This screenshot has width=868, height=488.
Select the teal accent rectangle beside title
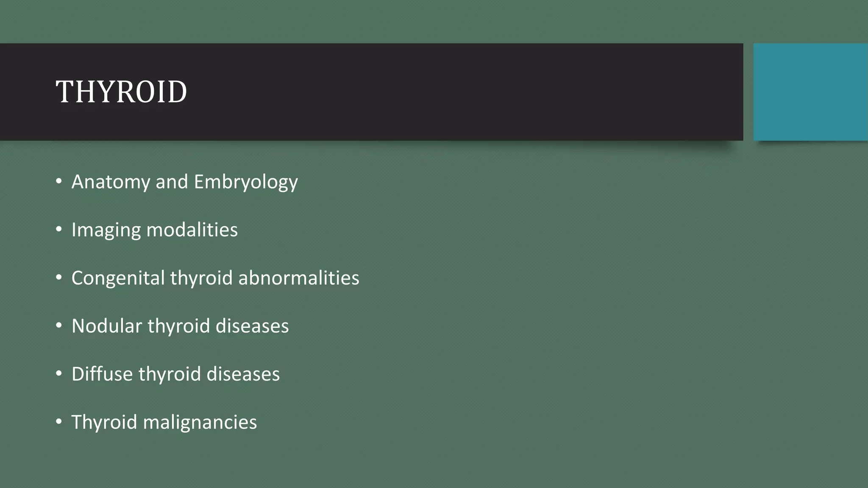pos(810,92)
